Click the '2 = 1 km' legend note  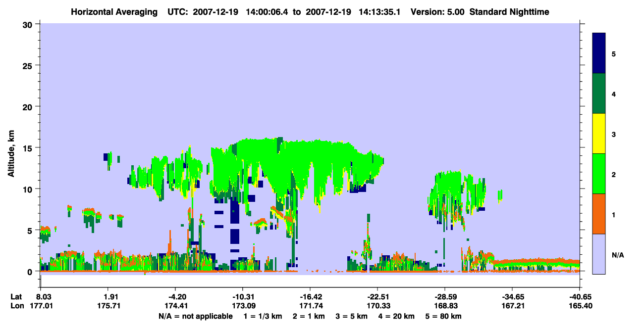(x=309, y=316)
